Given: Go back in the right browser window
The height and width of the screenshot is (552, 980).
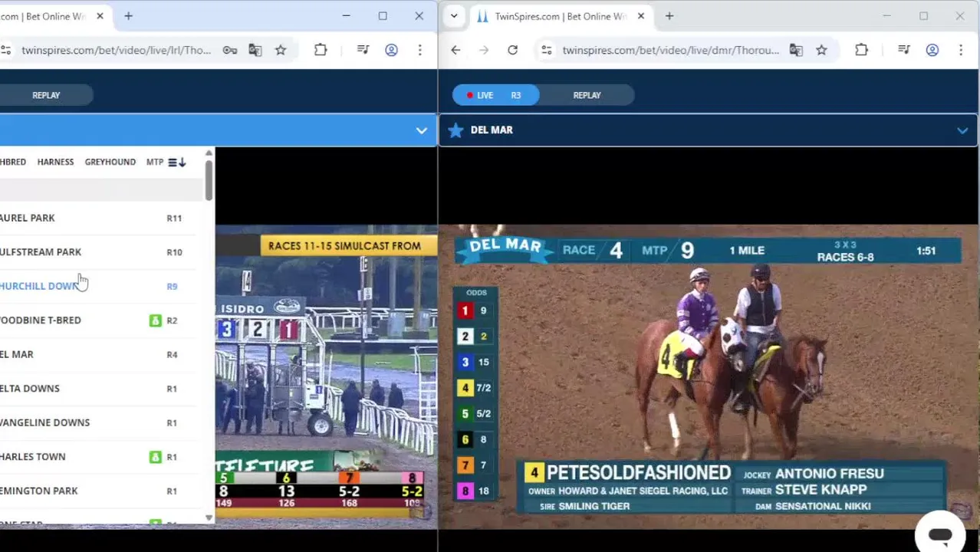Looking at the screenshot, I should click(x=455, y=51).
